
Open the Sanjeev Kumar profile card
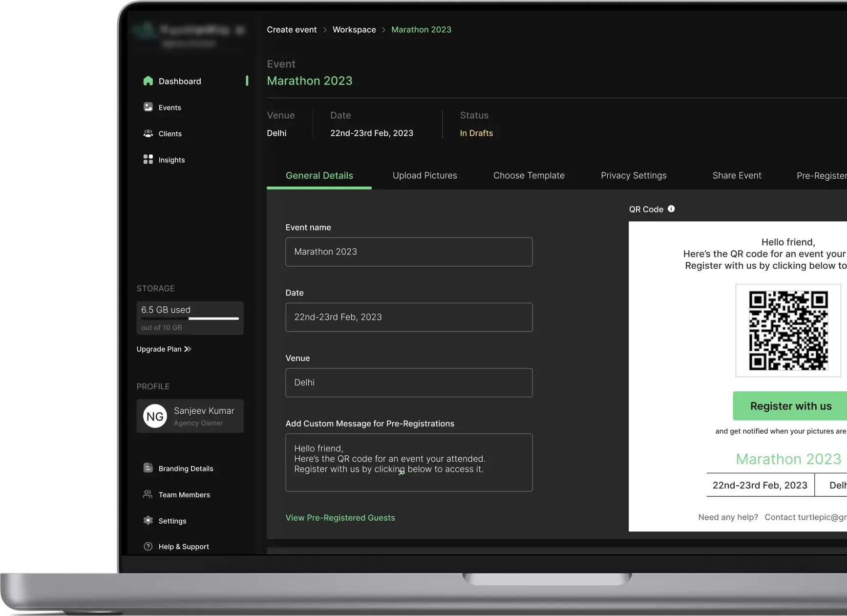(x=190, y=416)
